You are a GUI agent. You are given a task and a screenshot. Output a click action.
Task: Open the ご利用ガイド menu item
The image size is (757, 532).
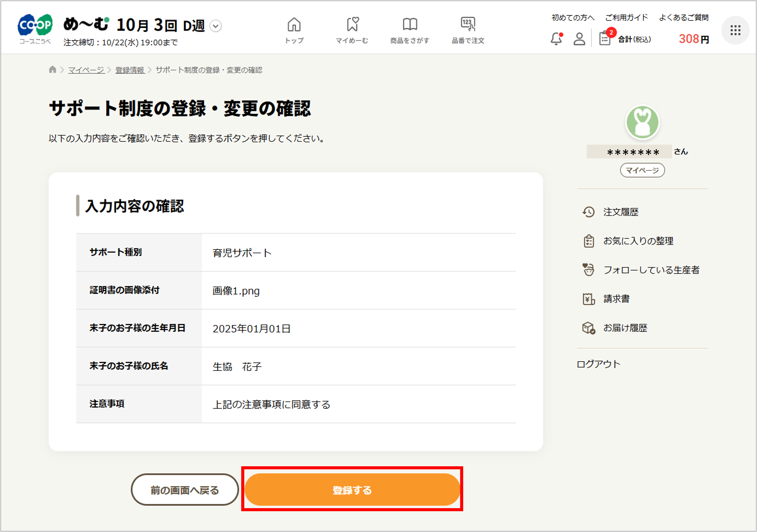pyautogui.click(x=626, y=18)
